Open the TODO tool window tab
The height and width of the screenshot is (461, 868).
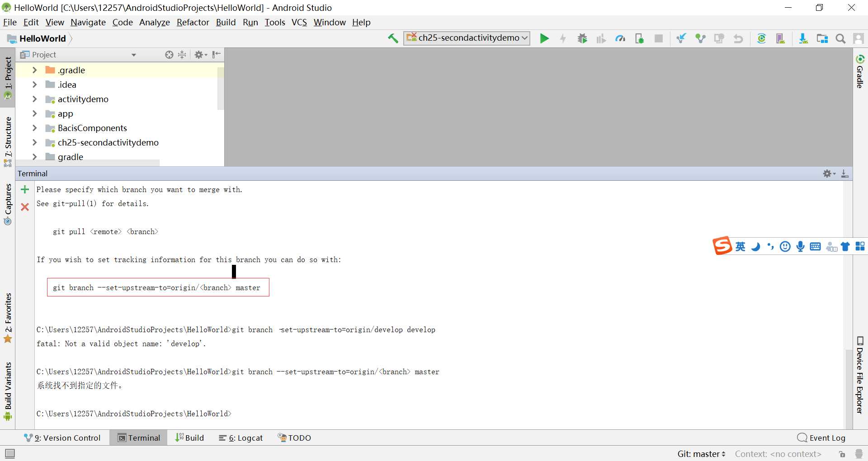point(294,437)
